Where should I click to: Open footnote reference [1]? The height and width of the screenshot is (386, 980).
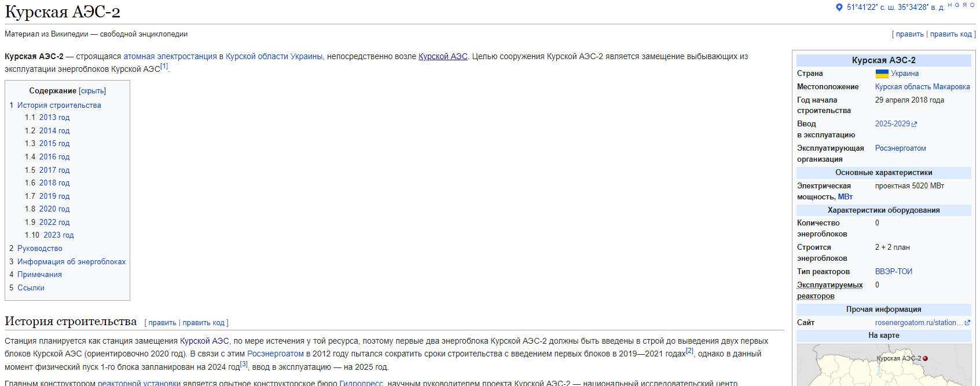point(164,67)
